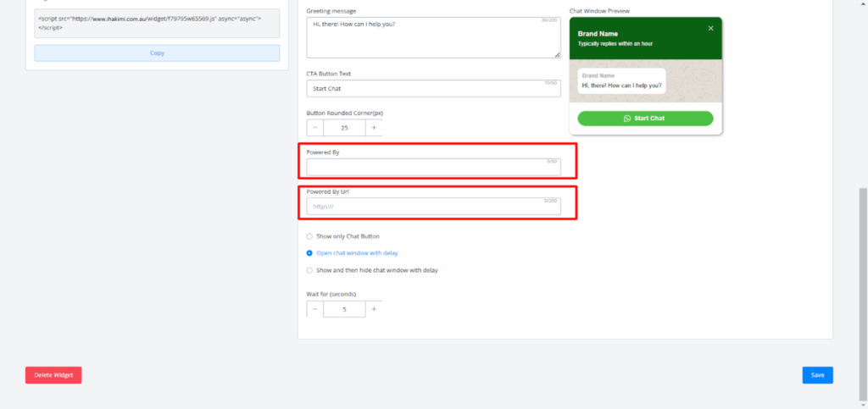The width and height of the screenshot is (868, 409).
Task: Click the Powered By Url field
Action: pyautogui.click(x=432, y=207)
